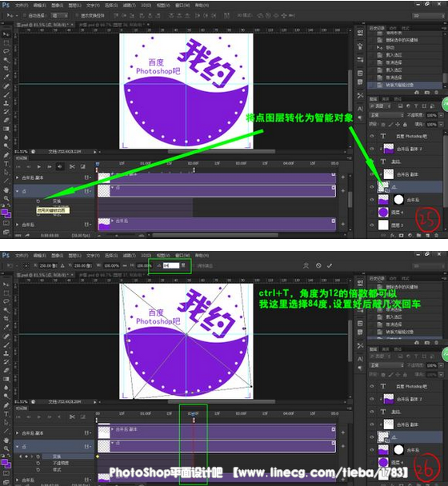
Task: Toggle show transform controls checkbox, upper window
Action: 77,15
